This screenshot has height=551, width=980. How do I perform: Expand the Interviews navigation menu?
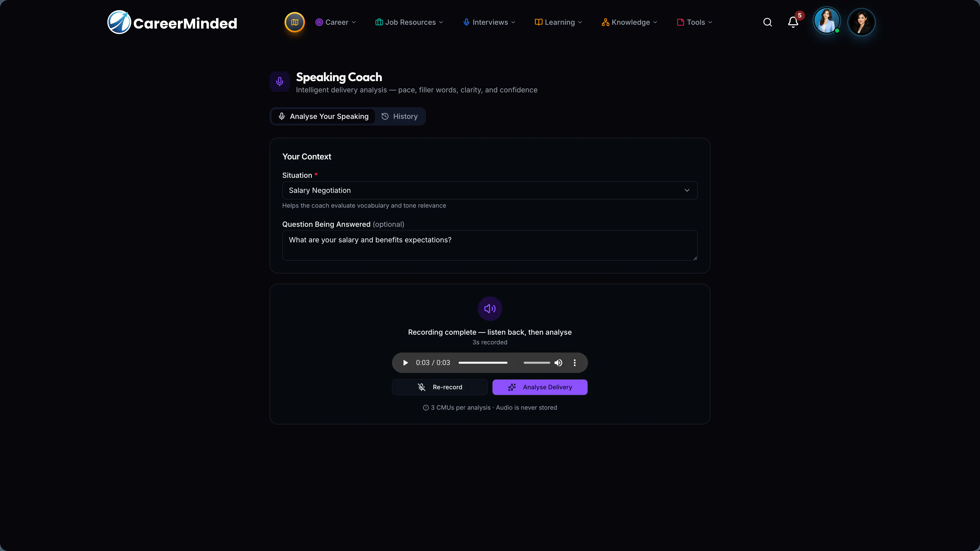(x=489, y=22)
